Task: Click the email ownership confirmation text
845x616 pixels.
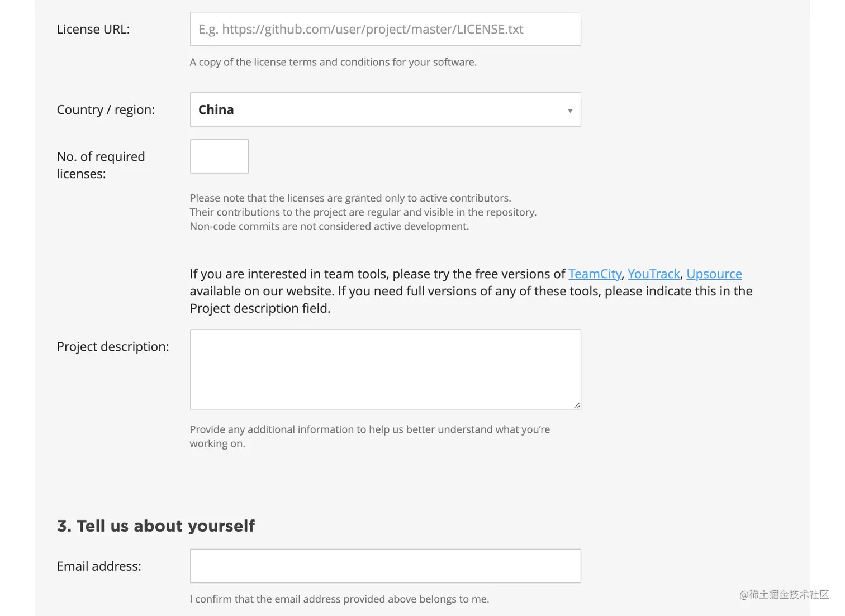Action: pos(339,599)
